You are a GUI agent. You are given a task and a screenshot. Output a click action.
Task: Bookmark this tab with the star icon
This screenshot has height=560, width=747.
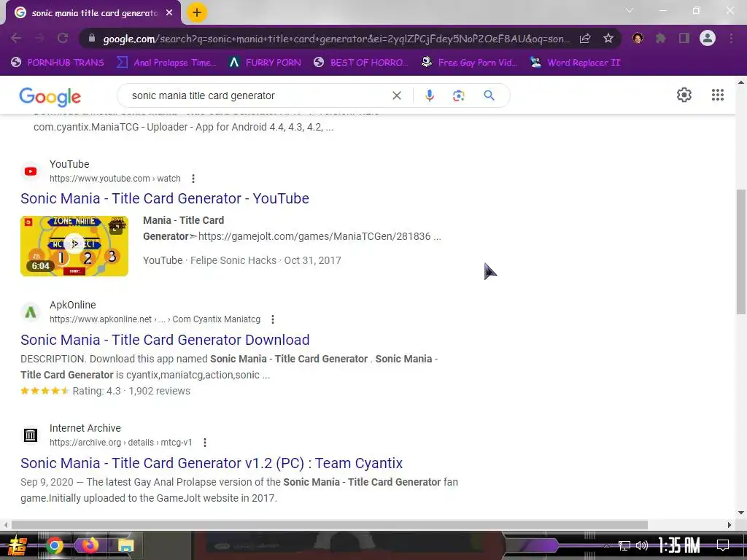(x=608, y=38)
